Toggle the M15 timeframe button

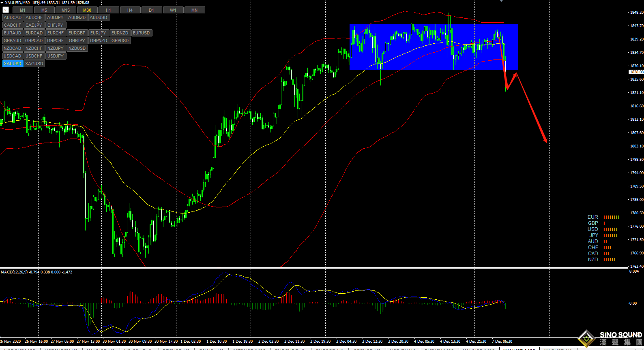coord(65,10)
